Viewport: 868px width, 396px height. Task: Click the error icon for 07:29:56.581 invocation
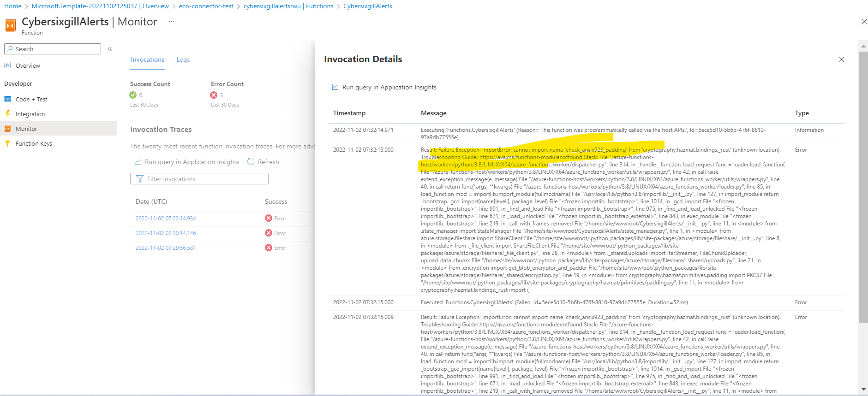click(269, 248)
